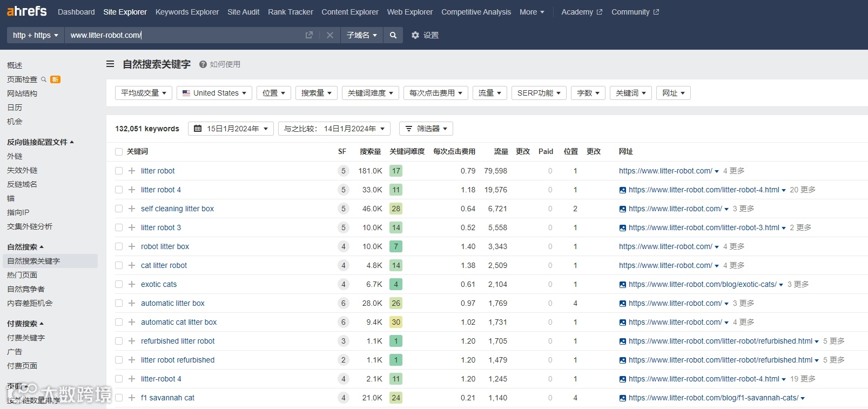Check the box for litter robot 4
868x409 pixels.
coord(119,190)
